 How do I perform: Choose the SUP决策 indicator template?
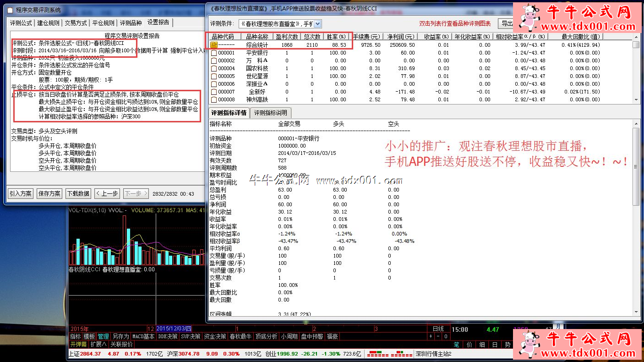coord(191,336)
